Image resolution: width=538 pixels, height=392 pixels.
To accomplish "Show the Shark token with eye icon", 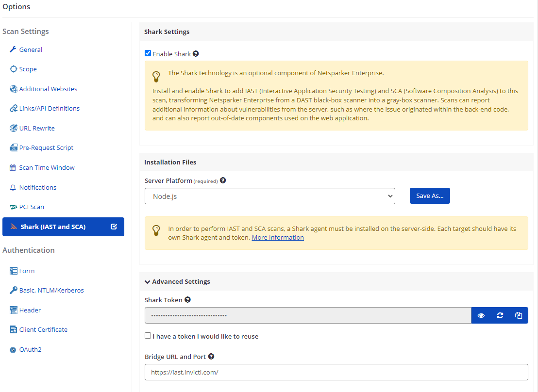I will (x=481, y=315).
